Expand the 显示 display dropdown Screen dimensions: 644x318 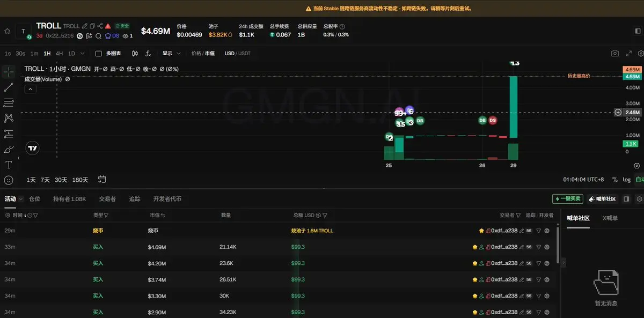pyautogui.click(x=172, y=54)
